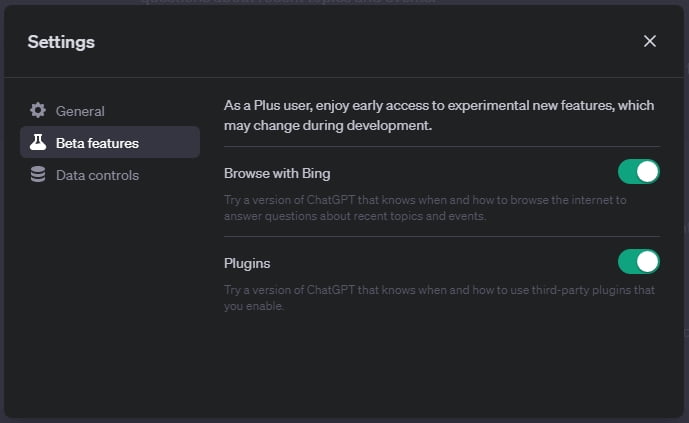689x423 pixels.
Task: Click the flask icon for Beta features
Action: click(38, 143)
